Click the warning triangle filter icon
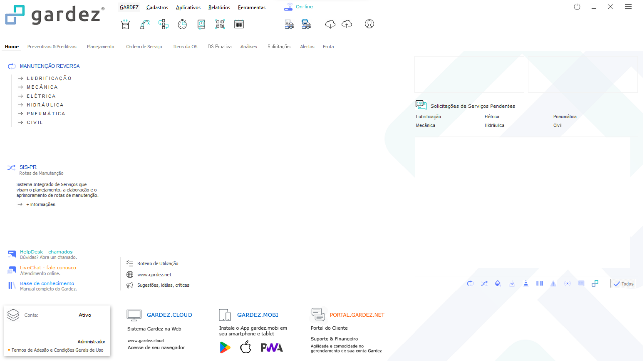This screenshot has height=362, width=644. pos(553,284)
